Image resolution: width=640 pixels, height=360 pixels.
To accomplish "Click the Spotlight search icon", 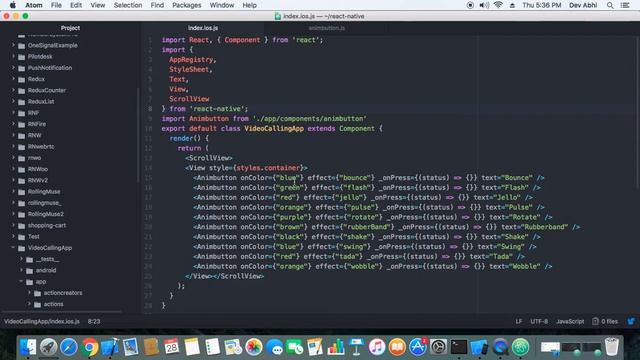I will click(x=610, y=5).
